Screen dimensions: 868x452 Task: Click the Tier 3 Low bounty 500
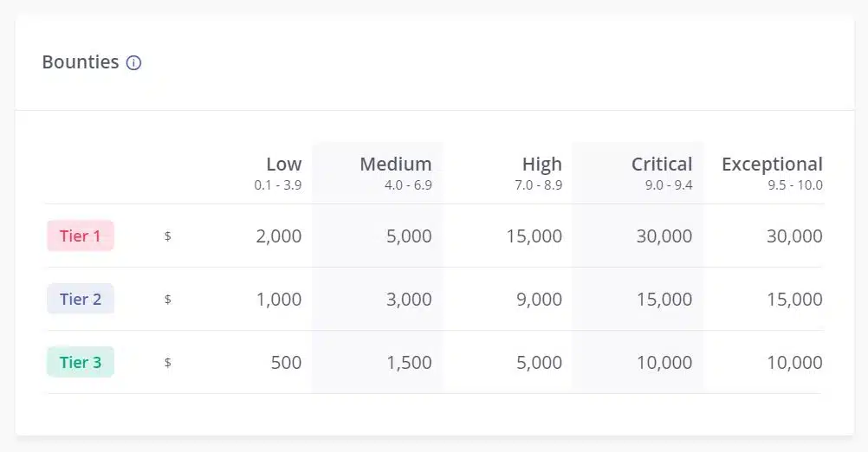(x=286, y=362)
